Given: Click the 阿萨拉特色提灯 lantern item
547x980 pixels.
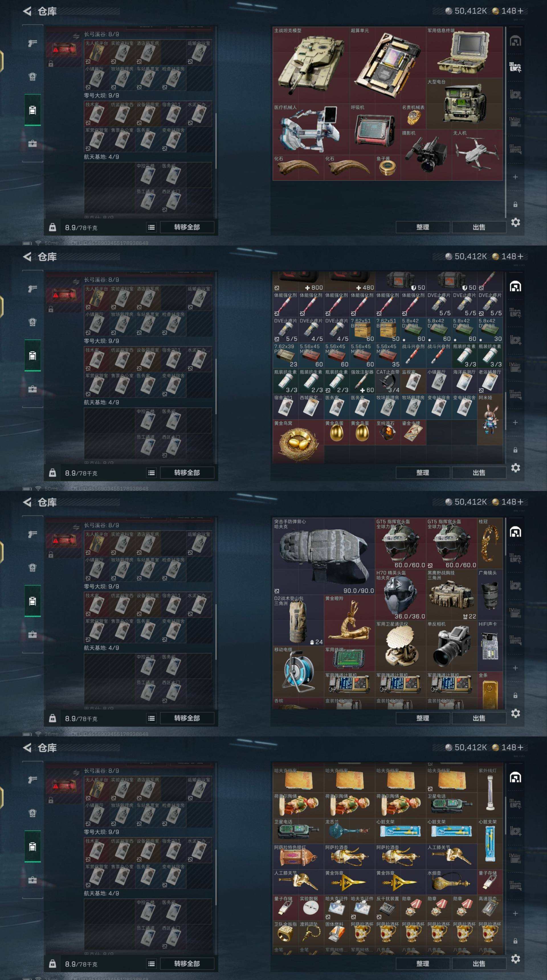Looking at the screenshot, I should 299,856.
